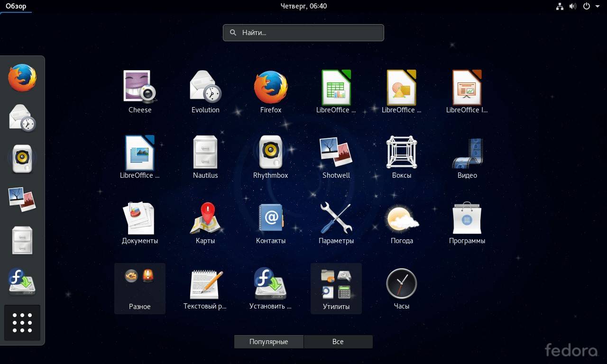Image resolution: width=607 pixels, height=364 pixels.
Task: Toggle the show applications grid button in dock
Action: pos(22,322)
